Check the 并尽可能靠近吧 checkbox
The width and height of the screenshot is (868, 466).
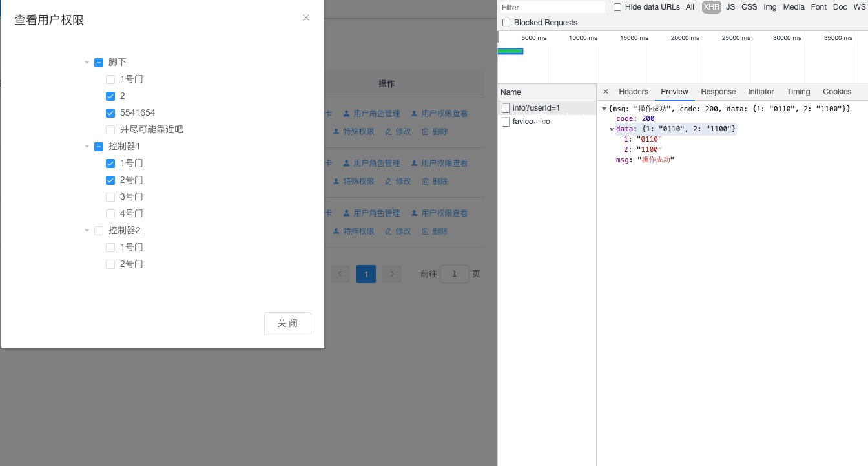(110, 130)
